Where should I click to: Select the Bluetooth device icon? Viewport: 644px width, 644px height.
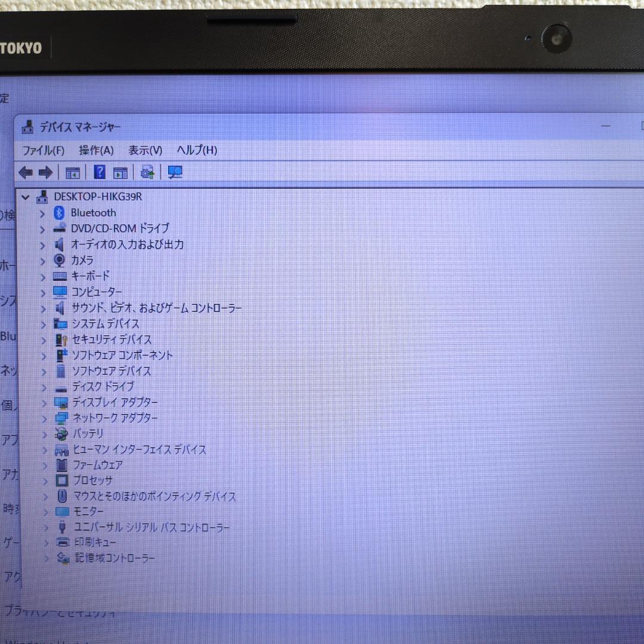(60, 213)
